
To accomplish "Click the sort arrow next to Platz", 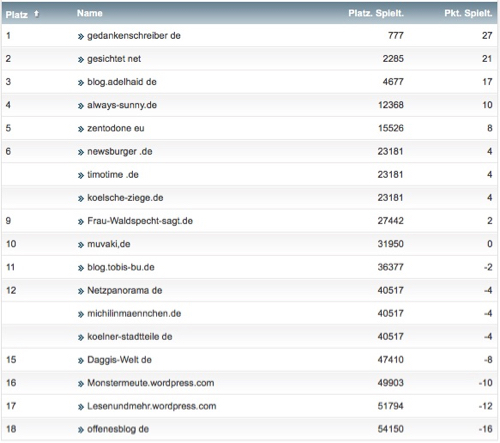I will tap(36, 14).
